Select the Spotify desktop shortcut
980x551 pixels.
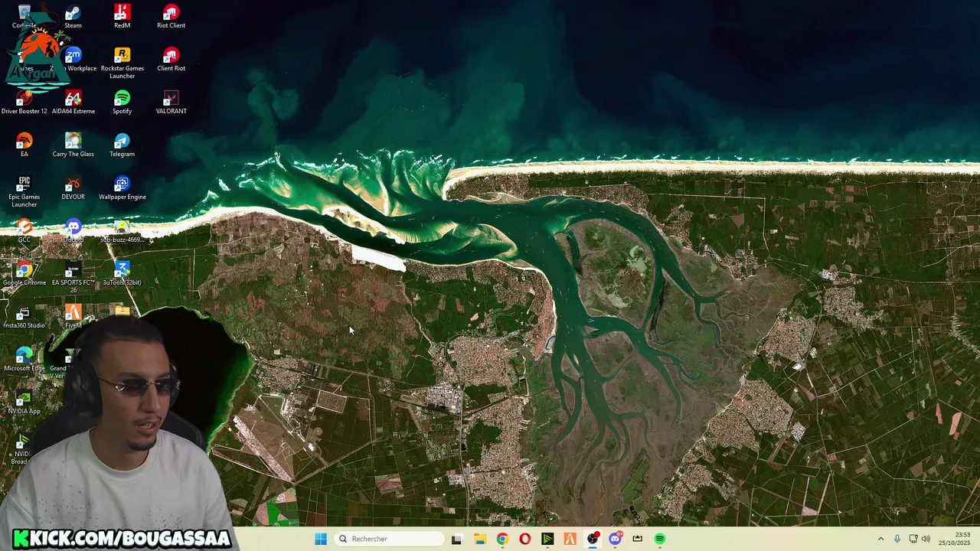(122, 103)
